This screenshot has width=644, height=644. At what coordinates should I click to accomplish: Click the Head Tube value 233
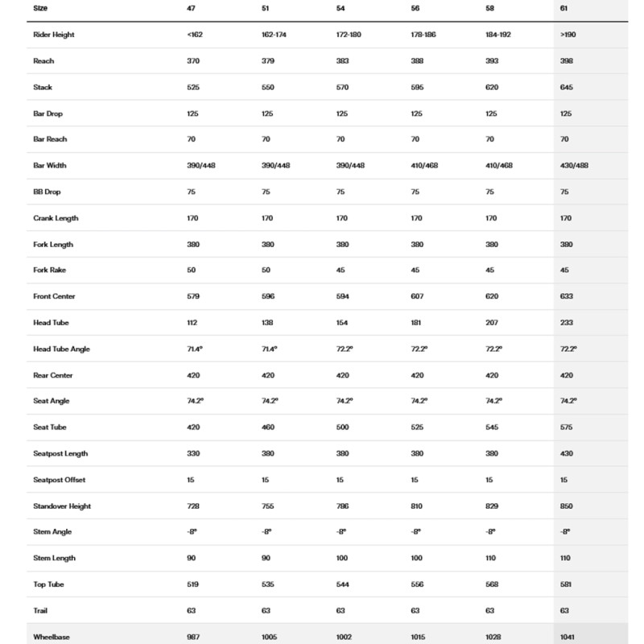[x=565, y=323]
